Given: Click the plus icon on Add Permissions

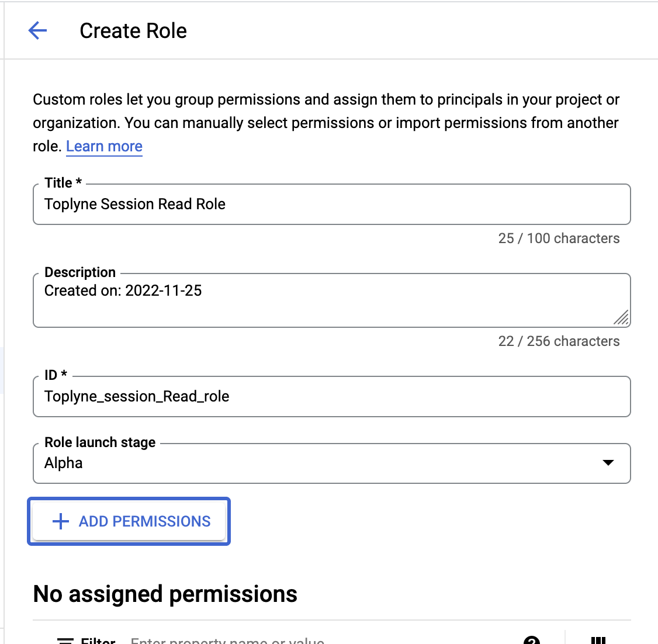Looking at the screenshot, I should point(60,521).
